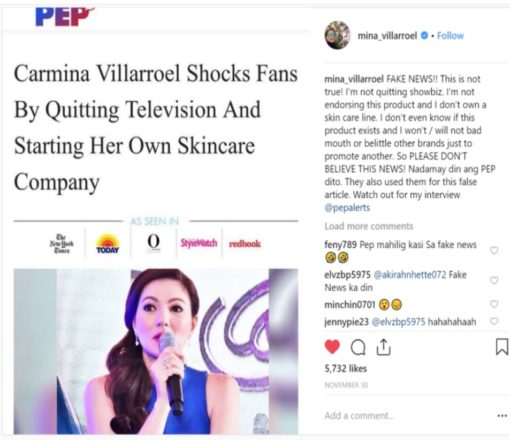
Task: Expand Load more comments
Action: point(369,226)
